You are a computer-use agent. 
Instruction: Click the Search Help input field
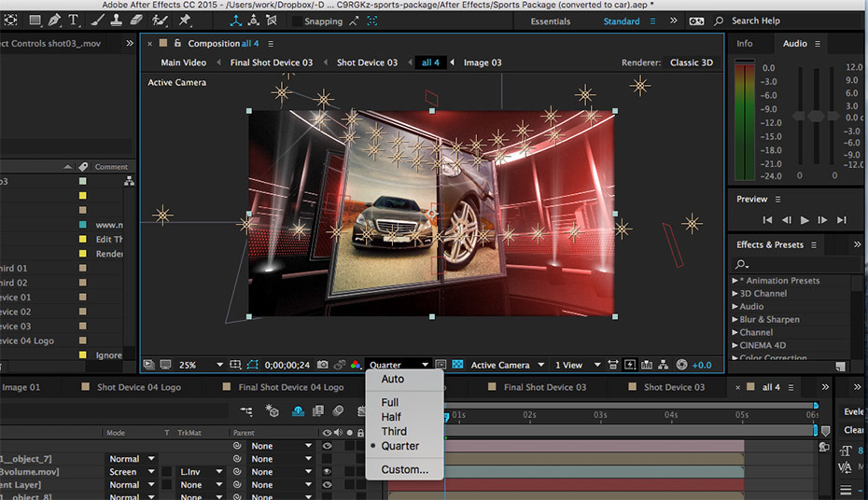[758, 21]
